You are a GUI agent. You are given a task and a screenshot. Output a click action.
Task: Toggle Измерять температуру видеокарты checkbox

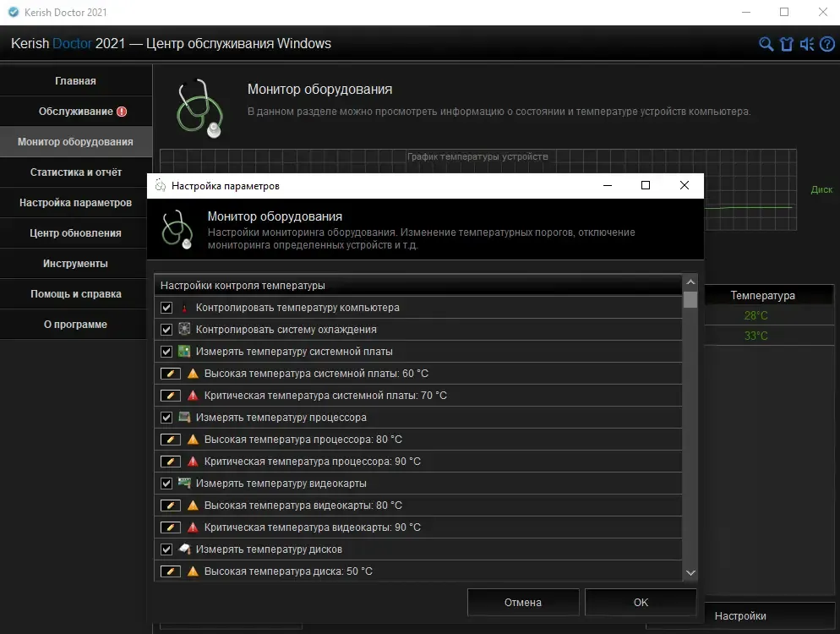click(166, 484)
